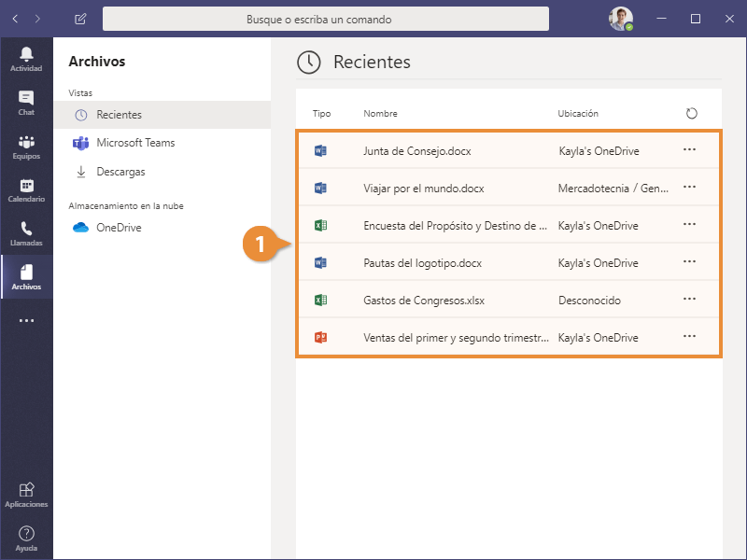Show more apps via the sidebar ellipsis
747x560 pixels.
[x=27, y=320]
